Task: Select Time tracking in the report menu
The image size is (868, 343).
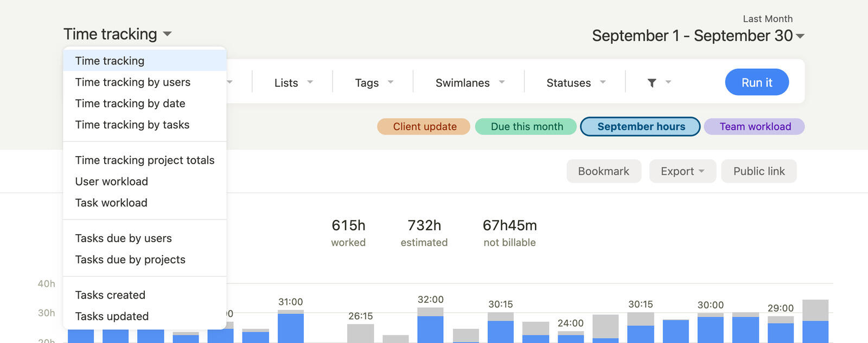Action: click(144, 61)
